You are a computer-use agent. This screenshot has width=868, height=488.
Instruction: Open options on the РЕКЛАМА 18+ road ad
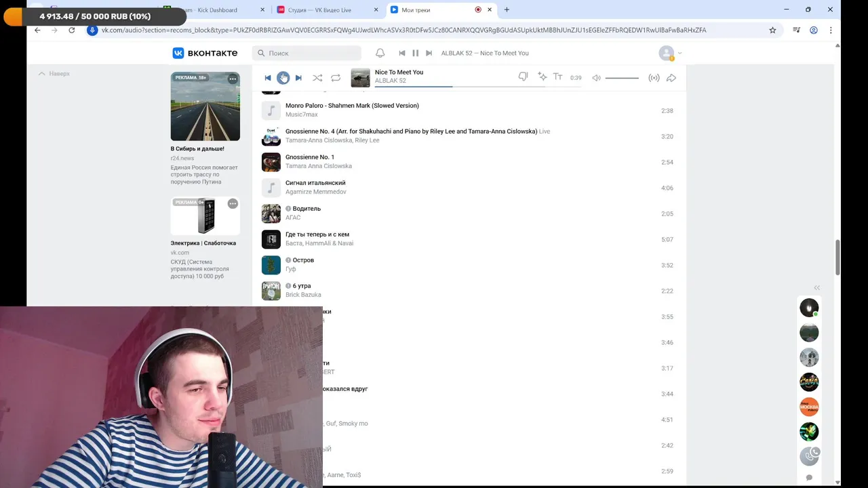[x=233, y=79]
